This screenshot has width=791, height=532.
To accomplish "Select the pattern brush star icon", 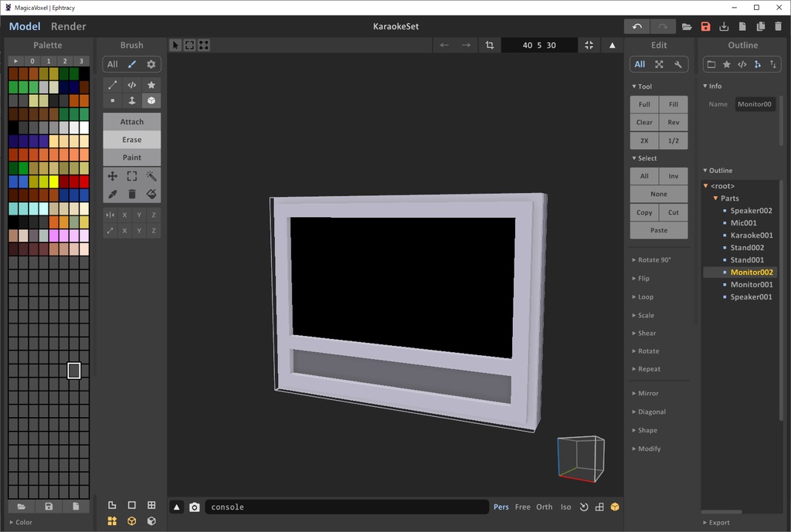I will tap(151, 85).
